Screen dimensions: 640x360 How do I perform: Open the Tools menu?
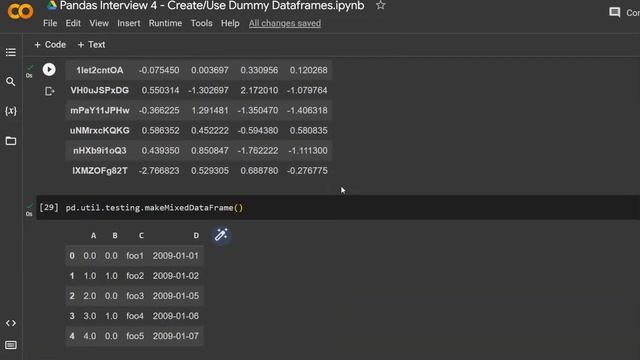tap(201, 23)
